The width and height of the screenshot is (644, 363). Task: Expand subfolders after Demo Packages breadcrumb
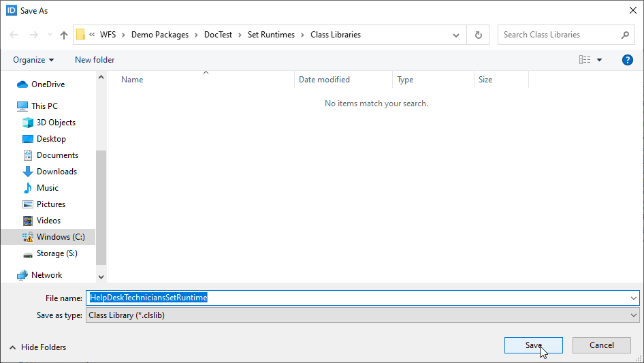pos(196,35)
